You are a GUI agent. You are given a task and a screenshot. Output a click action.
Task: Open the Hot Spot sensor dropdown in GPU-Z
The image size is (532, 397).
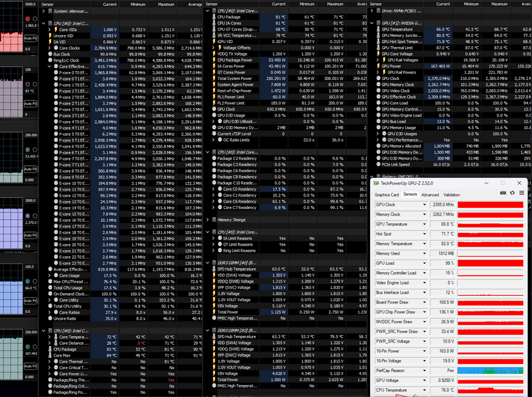(x=424, y=234)
